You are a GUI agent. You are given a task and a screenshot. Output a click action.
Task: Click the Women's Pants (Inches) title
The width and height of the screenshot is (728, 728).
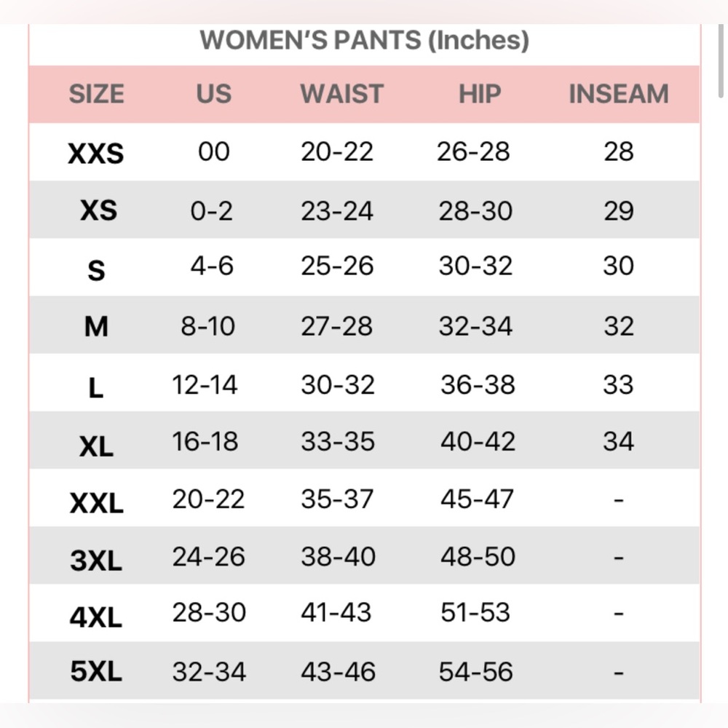click(x=365, y=40)
